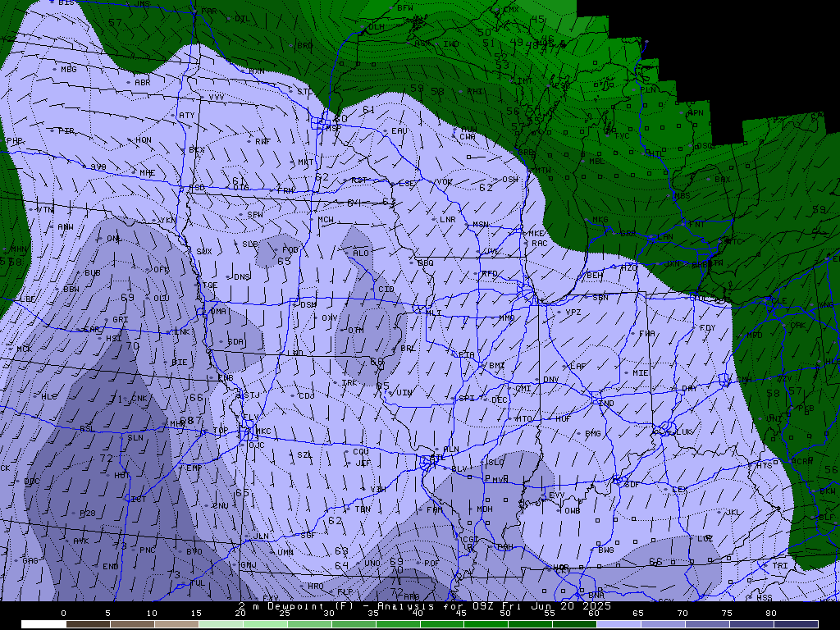This screenshot has width=840, height=630.
Task: Click the SPI station label
Action: click(467, 398)
